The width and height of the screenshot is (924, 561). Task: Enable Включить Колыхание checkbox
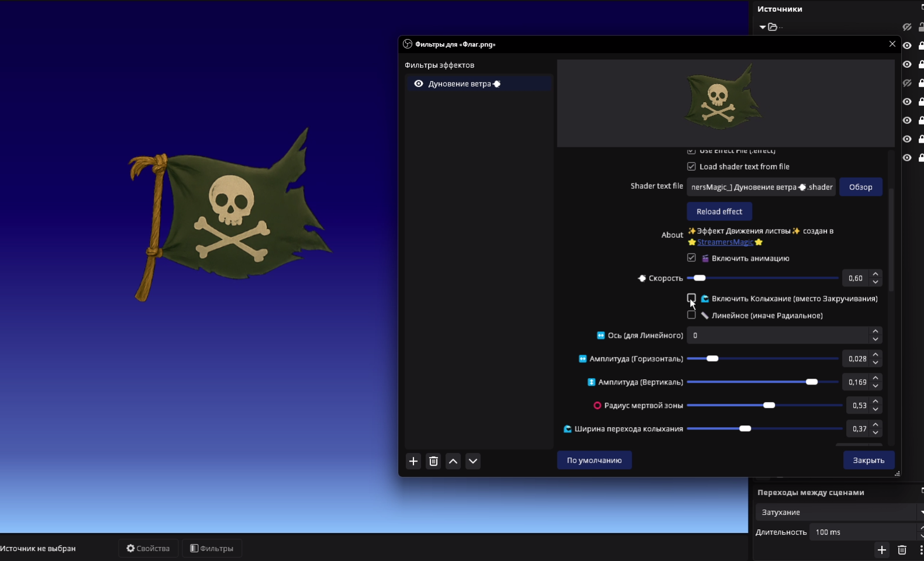[691, 298]
